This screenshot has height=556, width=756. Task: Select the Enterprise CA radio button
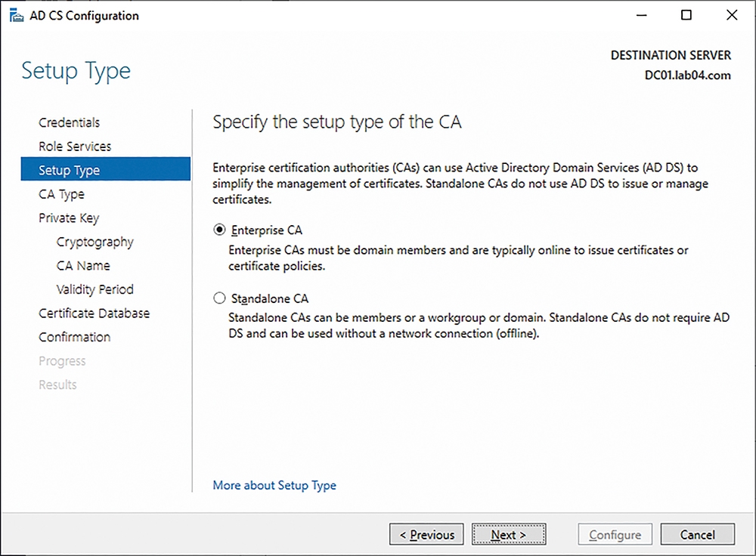[219, 230]
